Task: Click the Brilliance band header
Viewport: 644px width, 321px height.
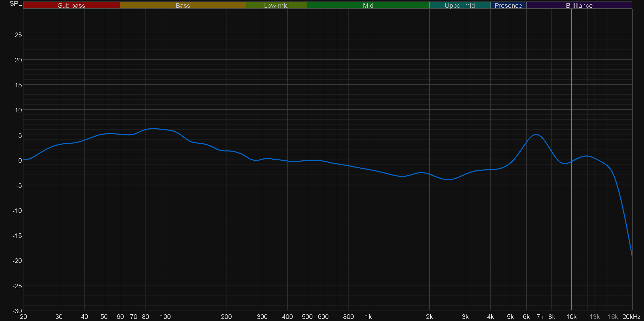Action: pos(579,5)
